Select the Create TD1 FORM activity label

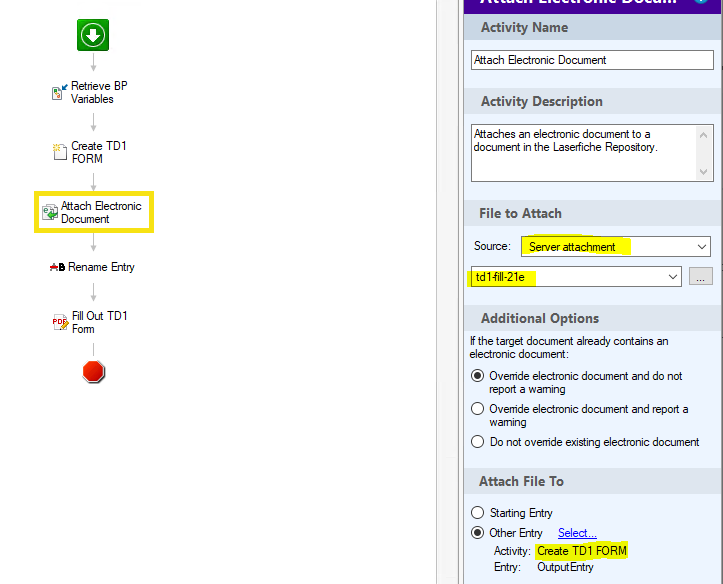(99, 152)
